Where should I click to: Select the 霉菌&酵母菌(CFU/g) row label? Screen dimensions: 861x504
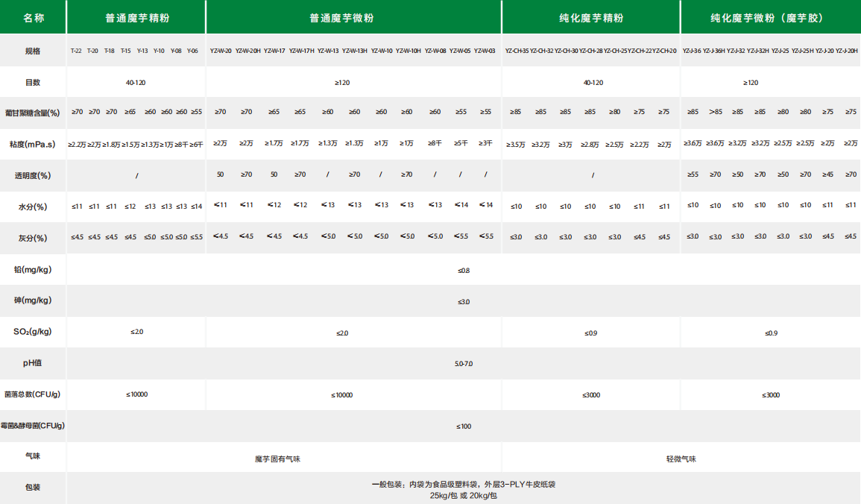coord(32,426)
